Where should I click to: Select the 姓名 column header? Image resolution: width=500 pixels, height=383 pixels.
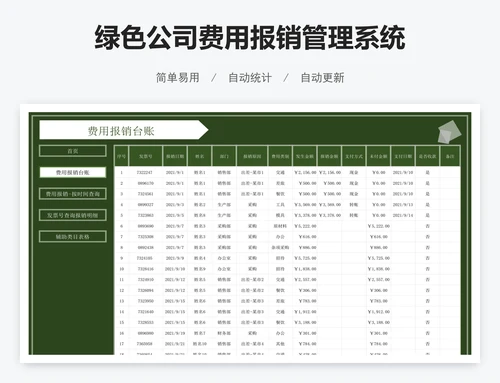click(x=200, y=156)
